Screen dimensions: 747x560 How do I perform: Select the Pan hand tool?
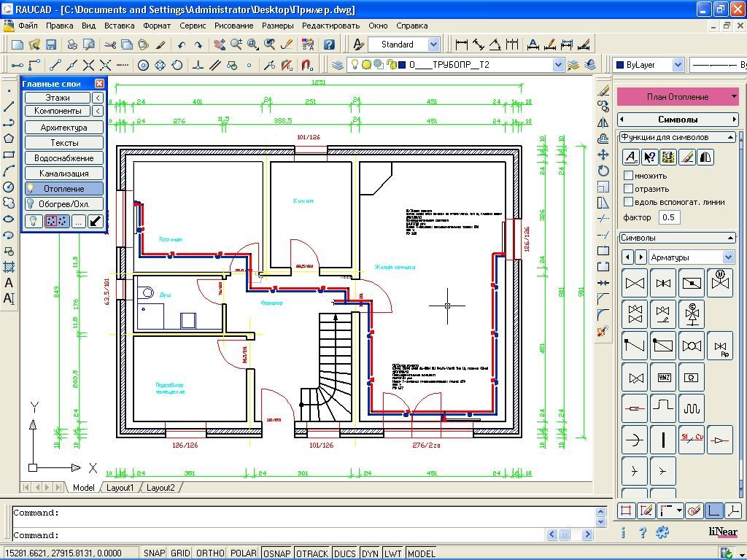(x=219, y=44)
